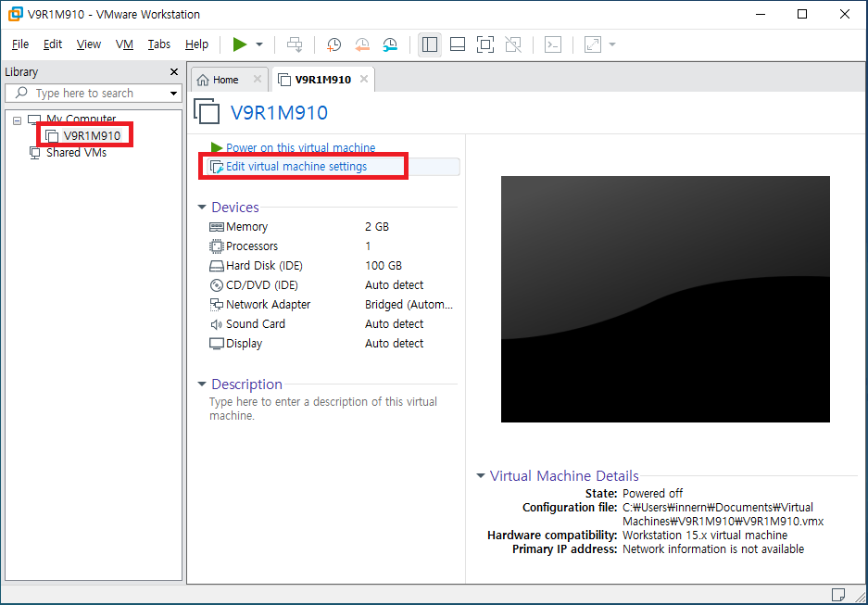
Task: Select the Processors device row
Action: click(x=333, y=246)
